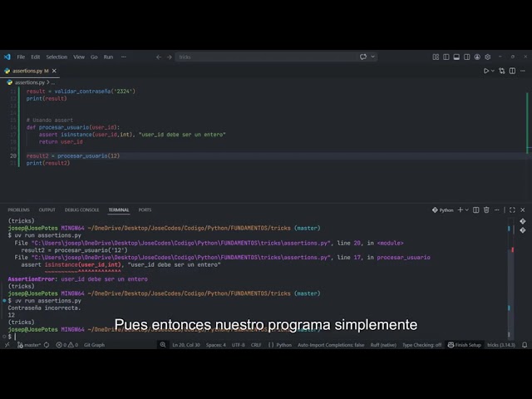Click assertions.py in the breadcrumb
Viewport: 532px width, 399px height.
click(30, 82)
